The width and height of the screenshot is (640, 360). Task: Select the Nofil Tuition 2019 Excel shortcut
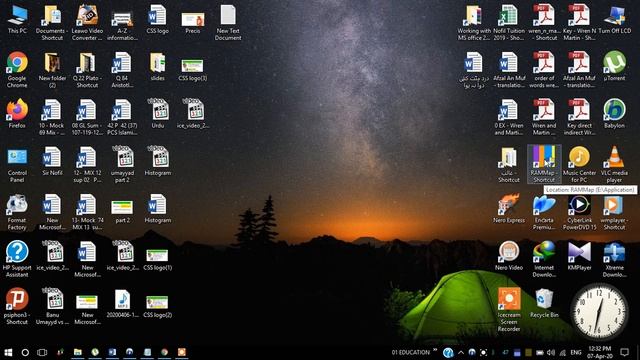click(x=509, y=22)
